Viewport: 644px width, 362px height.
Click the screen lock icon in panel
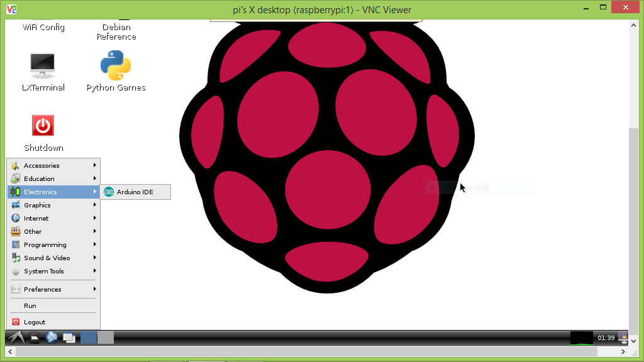[x=624, y=338]
